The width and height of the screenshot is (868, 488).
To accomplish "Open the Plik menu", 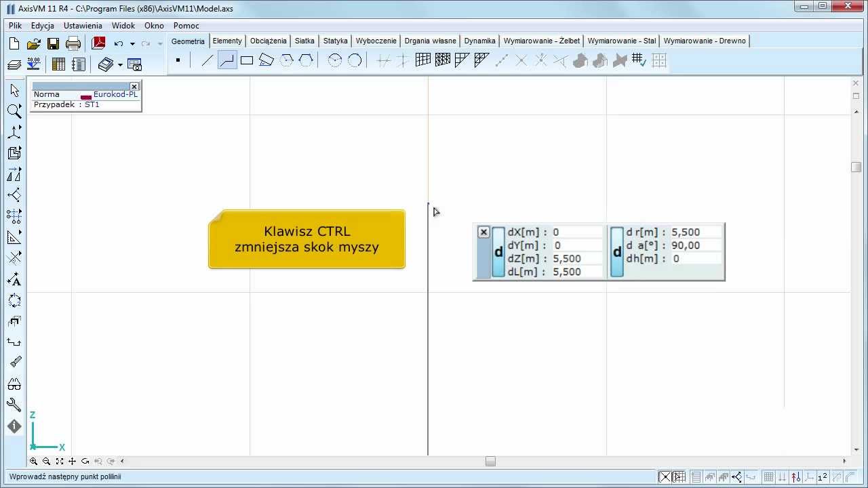I will (16, 26).
